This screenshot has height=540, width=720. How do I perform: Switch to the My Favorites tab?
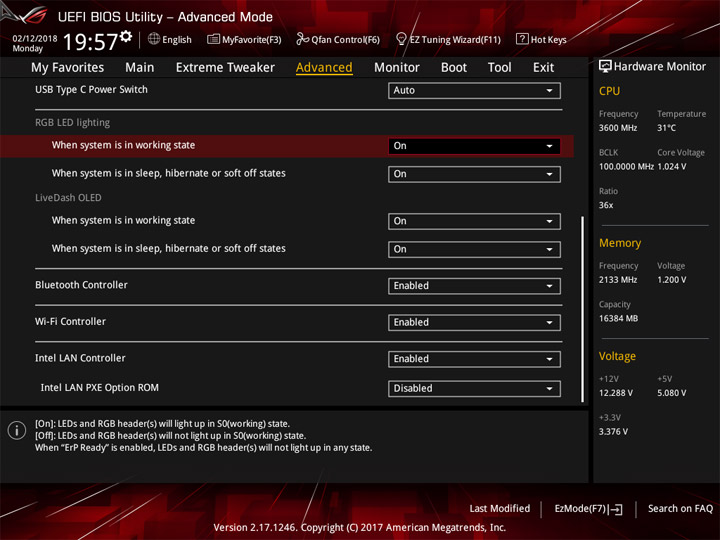[x=68, y=68]
